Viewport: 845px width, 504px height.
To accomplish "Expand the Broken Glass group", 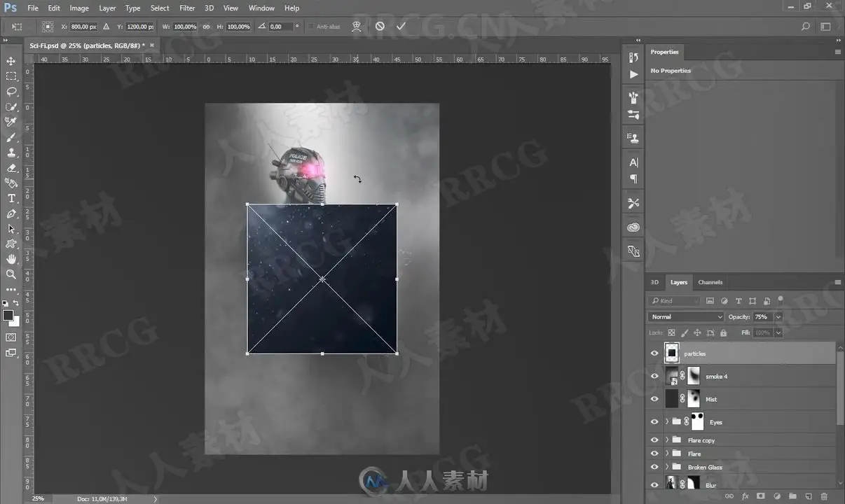I will click(x=667, y=467).
